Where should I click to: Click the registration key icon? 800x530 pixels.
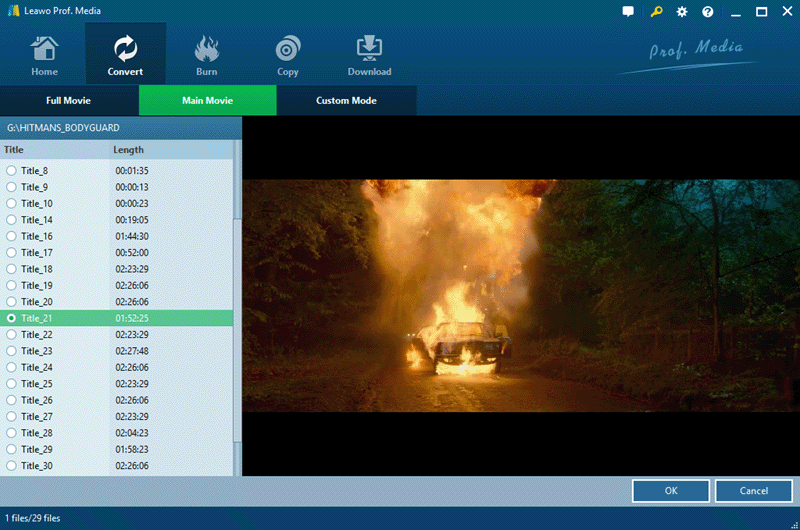[x=656, y=11]
